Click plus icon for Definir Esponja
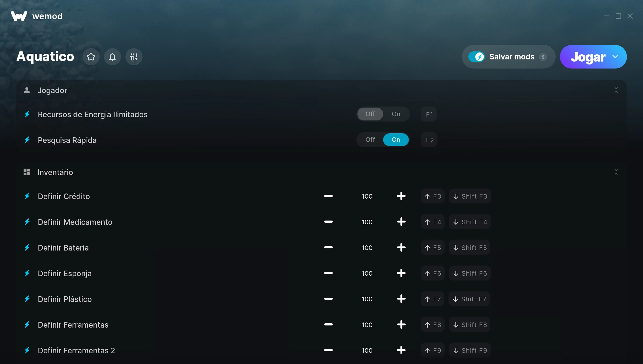The width and height of the screenshot is (643, 364). [401, 273]
